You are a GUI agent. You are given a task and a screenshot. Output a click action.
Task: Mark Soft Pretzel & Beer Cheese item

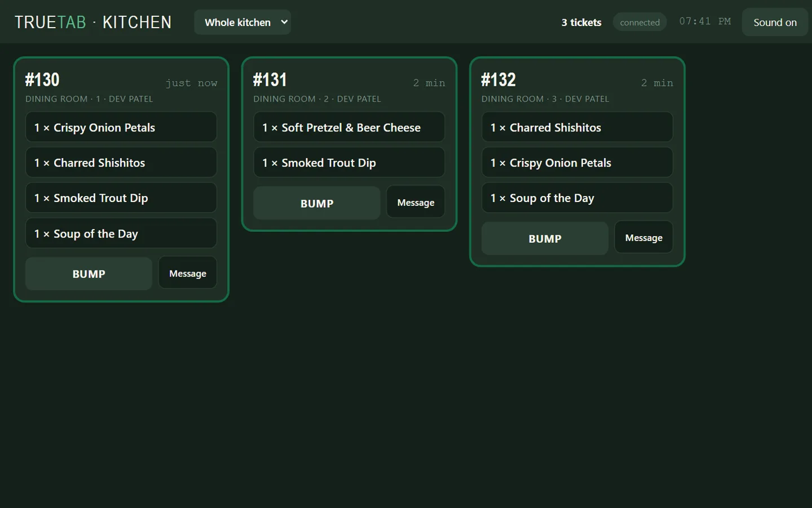tap(349, 127)
